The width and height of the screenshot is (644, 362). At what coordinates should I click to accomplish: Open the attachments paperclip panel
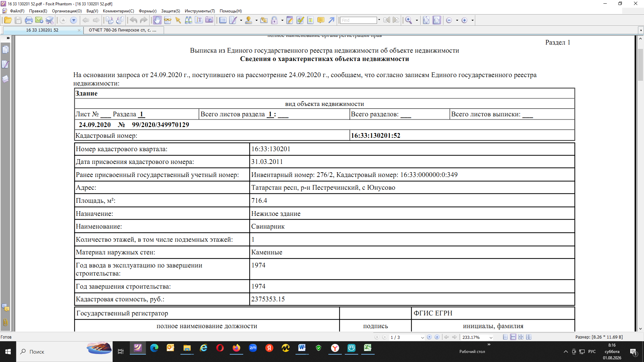[5, 322]
